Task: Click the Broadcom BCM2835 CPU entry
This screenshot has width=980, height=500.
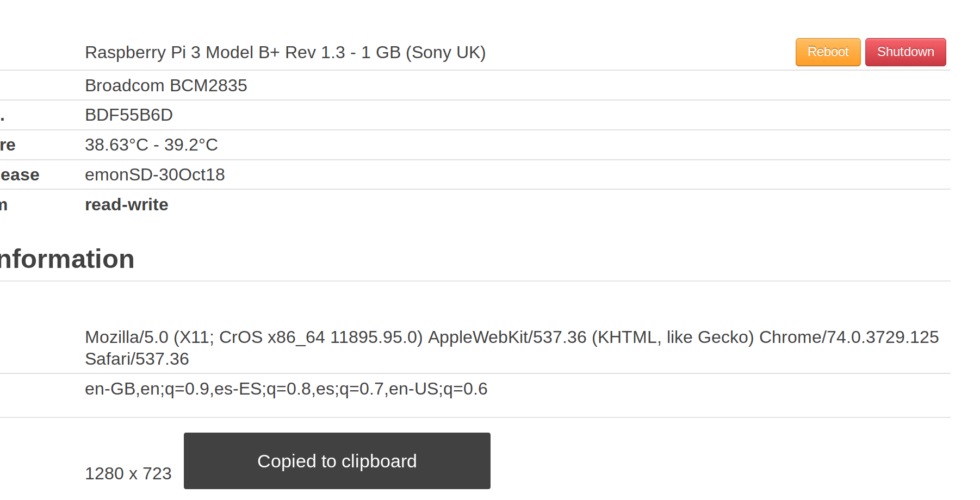Action: point(166,85)
